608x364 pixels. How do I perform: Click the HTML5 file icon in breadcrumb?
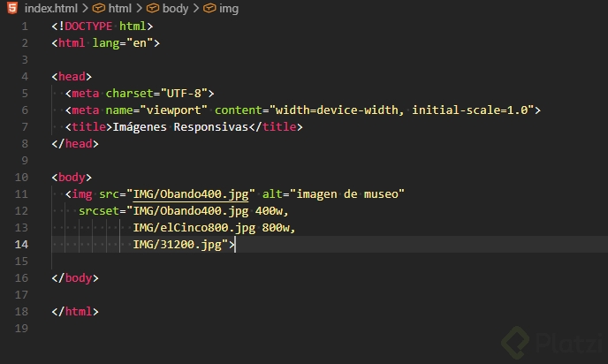[x=12, y=8]
